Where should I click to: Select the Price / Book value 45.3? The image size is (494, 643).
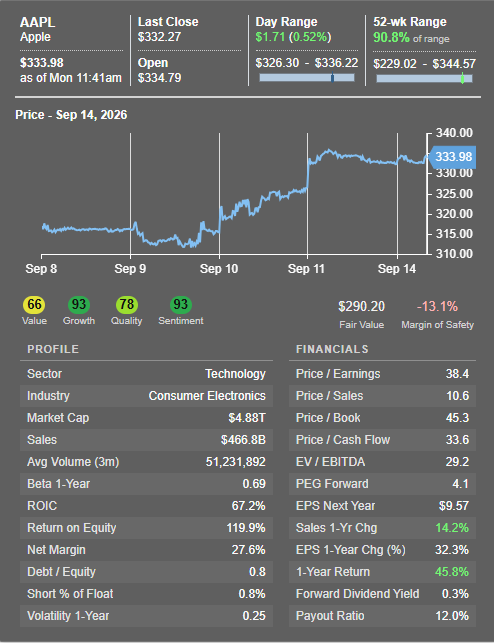click(457, 418)
